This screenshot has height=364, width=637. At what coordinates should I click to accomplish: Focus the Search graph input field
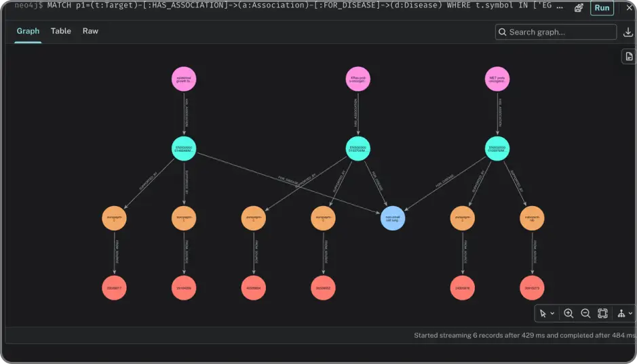(556, 32)
